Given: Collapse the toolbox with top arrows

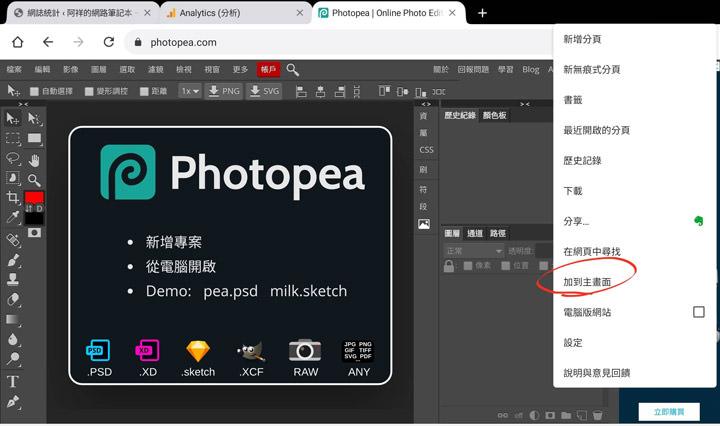Looking at the screenshot, I should 23,104.
